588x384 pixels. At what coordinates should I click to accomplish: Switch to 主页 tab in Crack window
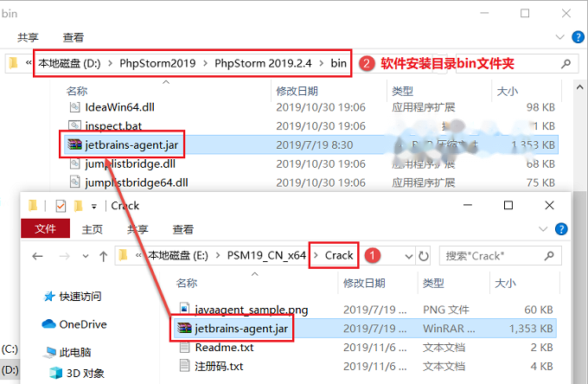[93, 229]
